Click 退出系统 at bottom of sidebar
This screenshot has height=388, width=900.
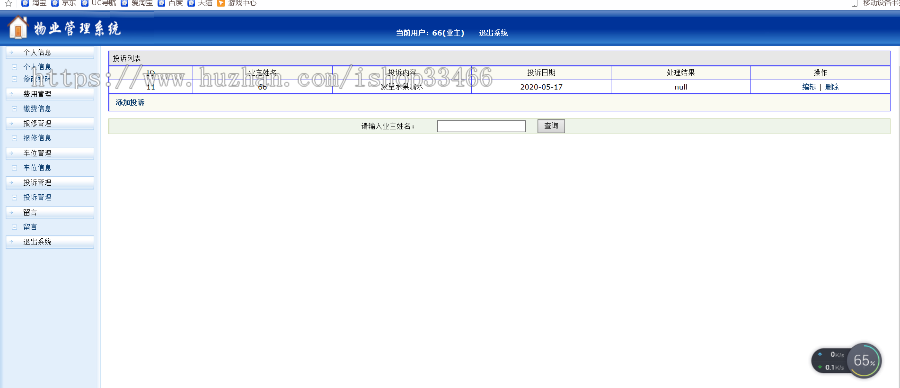click(49, 242)
